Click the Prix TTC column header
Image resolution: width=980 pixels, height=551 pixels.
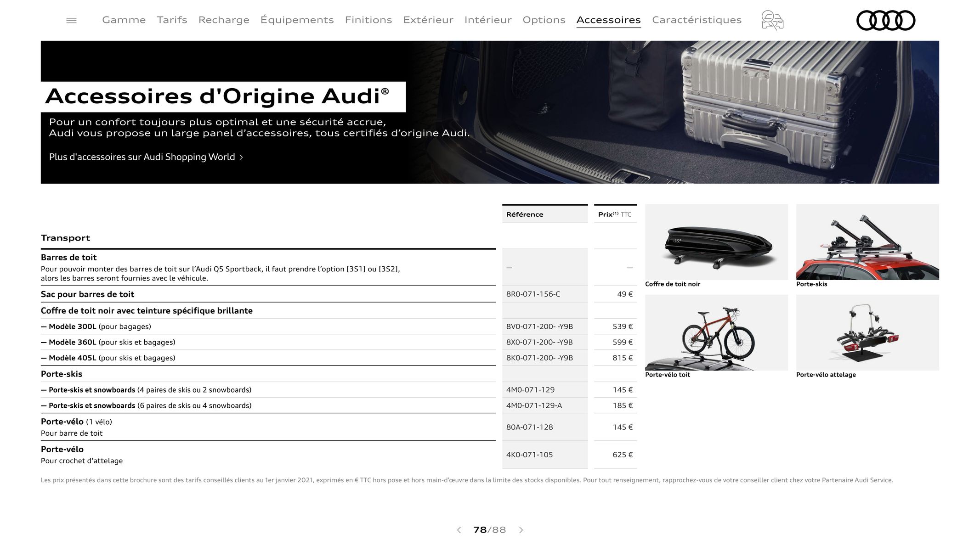[615, 214]
